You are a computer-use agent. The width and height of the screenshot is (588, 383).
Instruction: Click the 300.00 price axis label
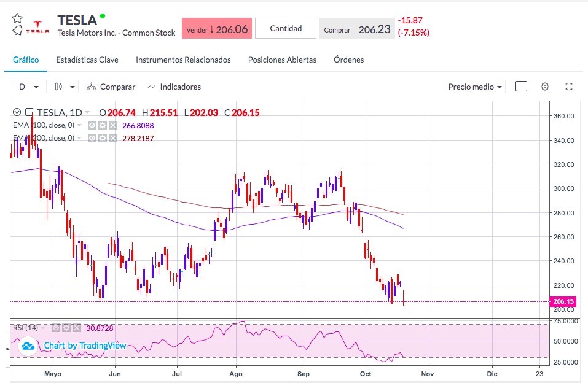(x=564, y=188)
